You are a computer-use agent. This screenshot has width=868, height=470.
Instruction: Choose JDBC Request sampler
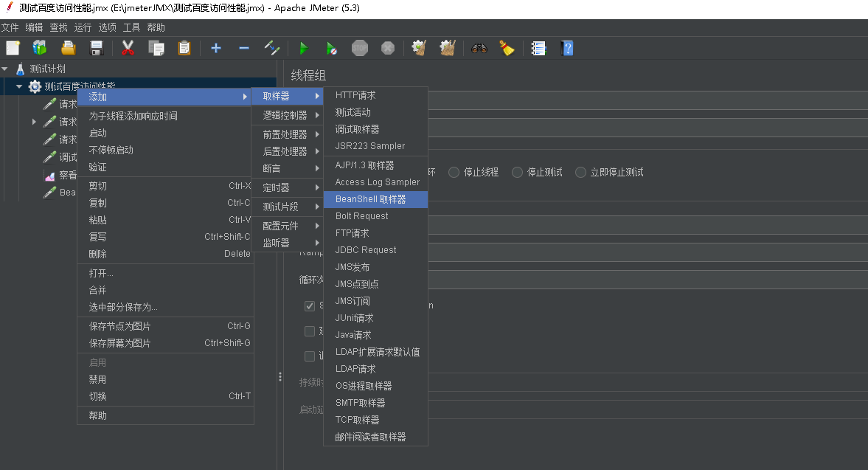tap(376, 250)
